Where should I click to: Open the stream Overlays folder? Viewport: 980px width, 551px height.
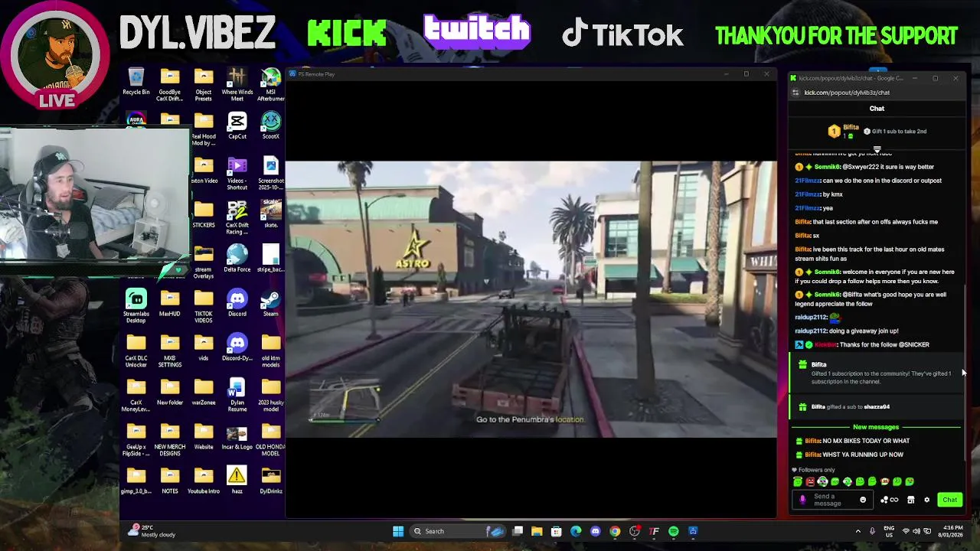pos(204,262)
